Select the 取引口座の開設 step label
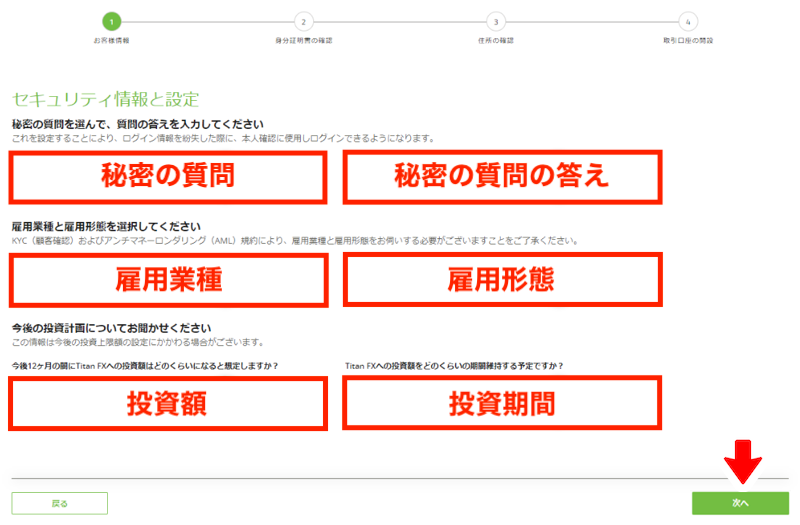The width and height of the screenshot is (800, 525). 688,40
